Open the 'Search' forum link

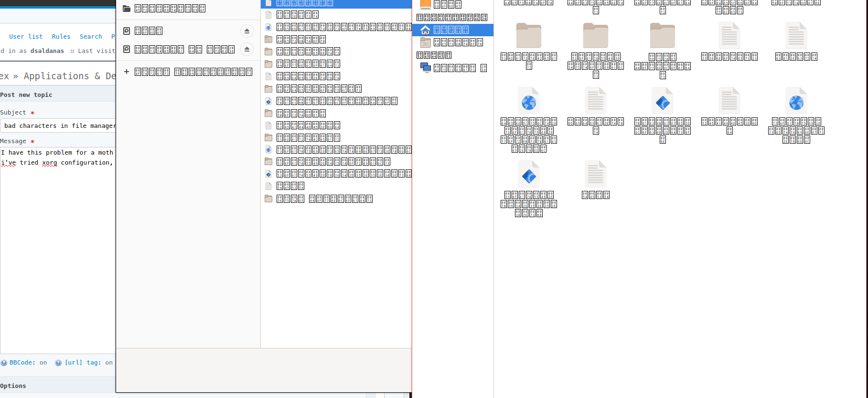(x=91, y=36)
